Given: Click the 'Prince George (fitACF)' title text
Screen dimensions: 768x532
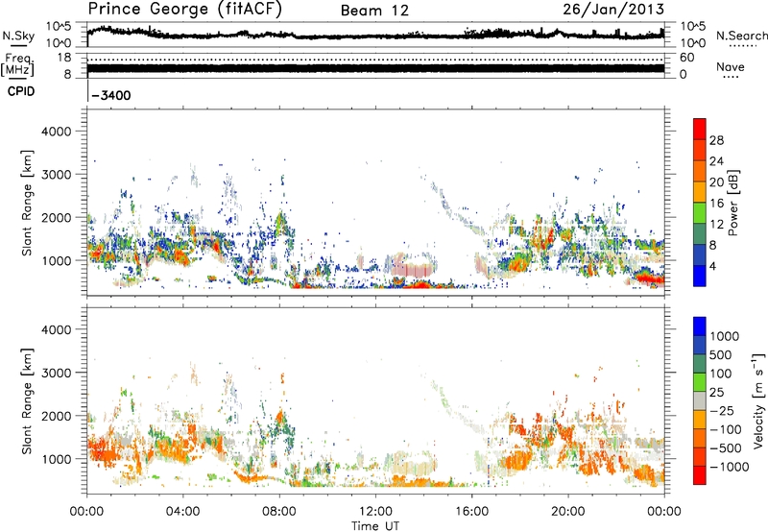Looking at the screenshot, I should point(184,10).
